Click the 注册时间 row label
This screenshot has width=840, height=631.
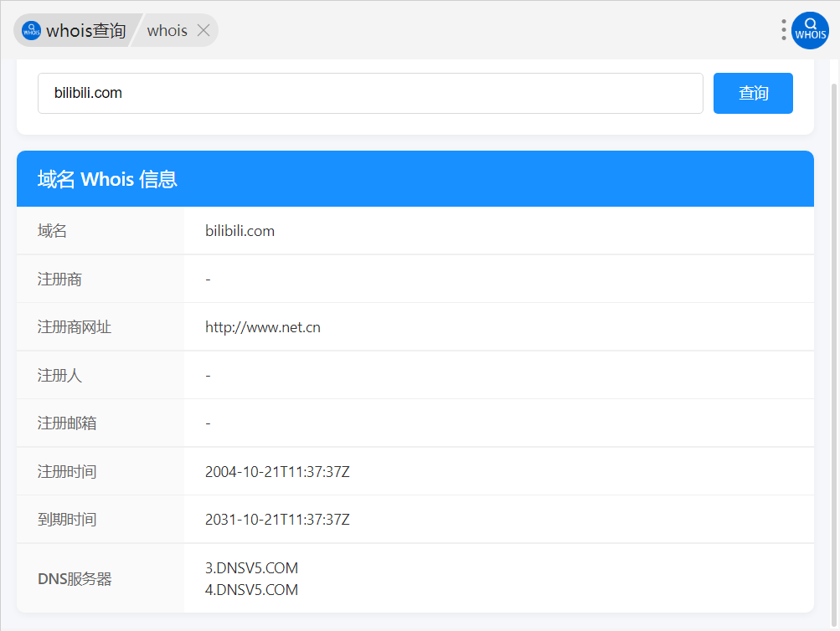click(x=67, y=471)
